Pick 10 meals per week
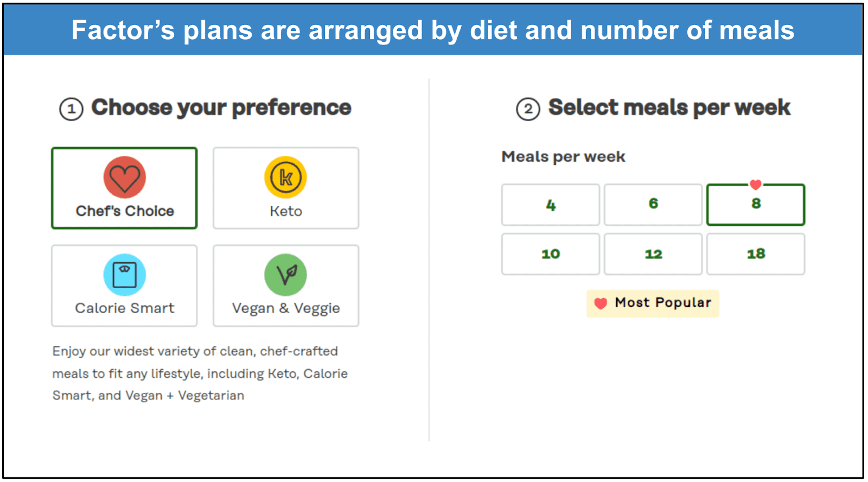868x482 pixels. (x=551, y=254)
